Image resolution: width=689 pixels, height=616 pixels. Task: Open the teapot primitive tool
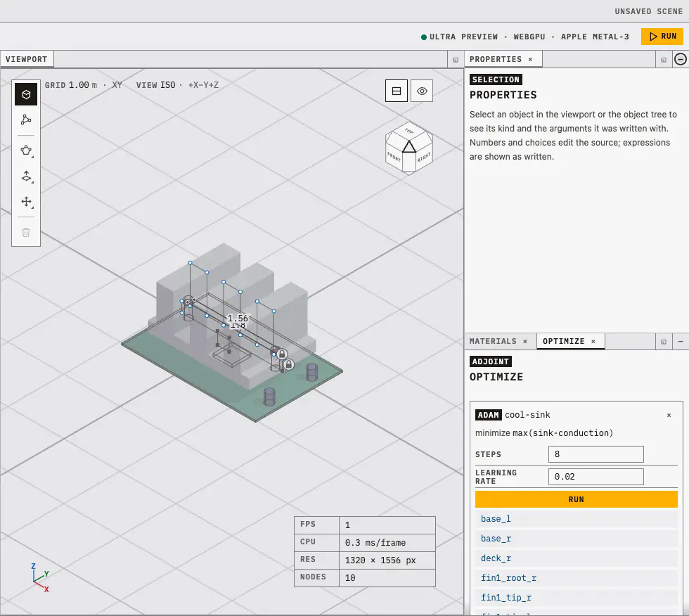(x=26, y=150)
